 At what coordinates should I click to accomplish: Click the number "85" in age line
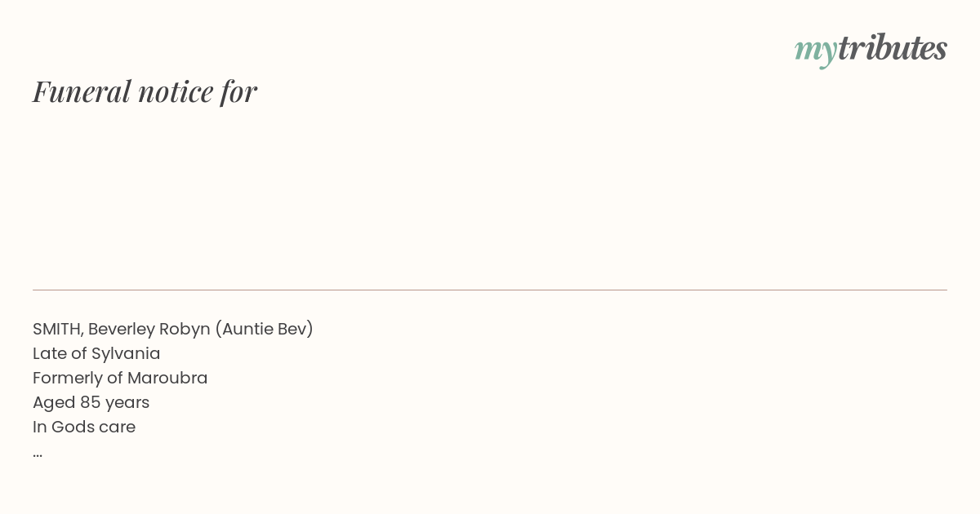point(90,402)
